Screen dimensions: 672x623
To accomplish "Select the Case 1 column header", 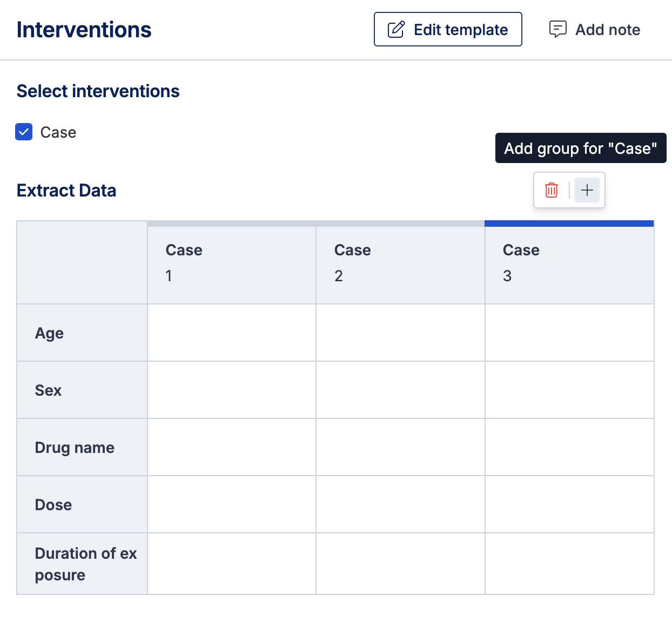I will [x=232, y=265].
